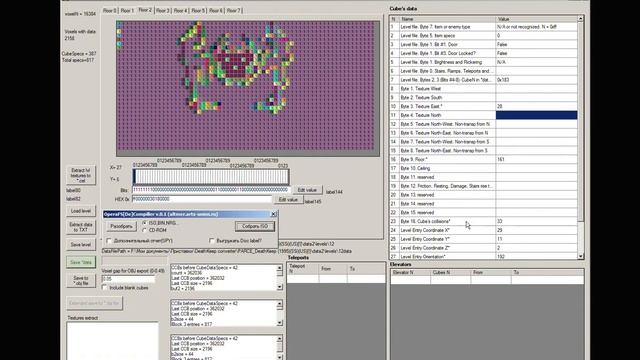
Task: Click Save to *.obj file button
Action: click(x=81, y=280)
